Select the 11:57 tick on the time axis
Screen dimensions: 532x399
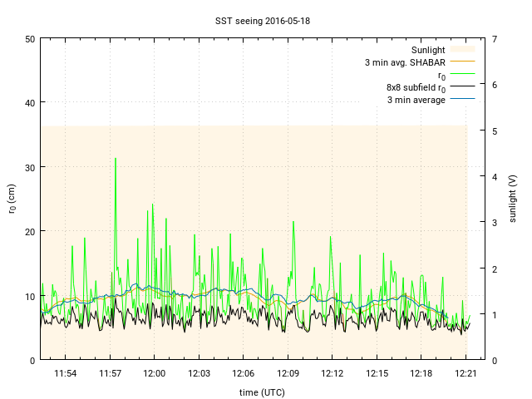coord(110,373)
